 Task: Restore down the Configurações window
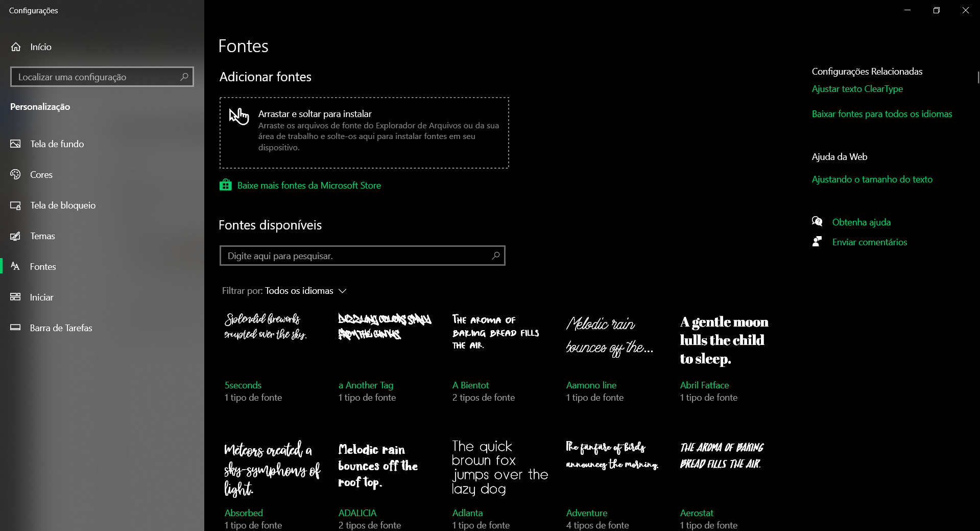point(937,10)
